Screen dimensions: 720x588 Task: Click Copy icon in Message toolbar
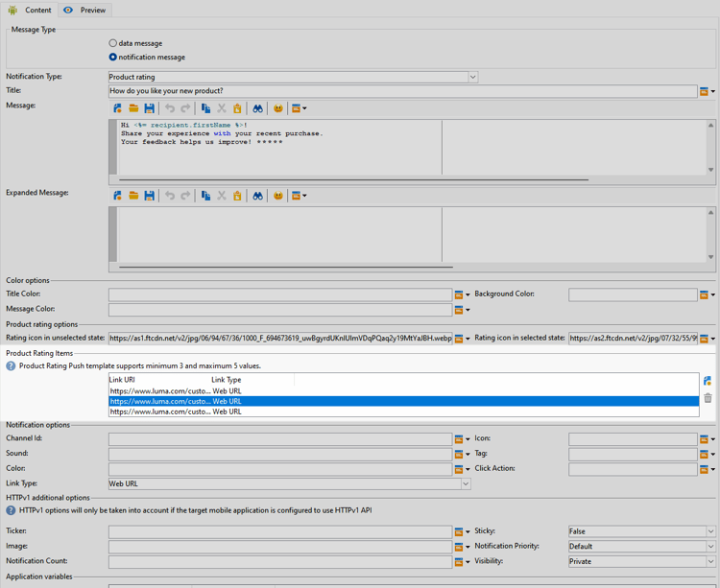[x=205, y=108]
